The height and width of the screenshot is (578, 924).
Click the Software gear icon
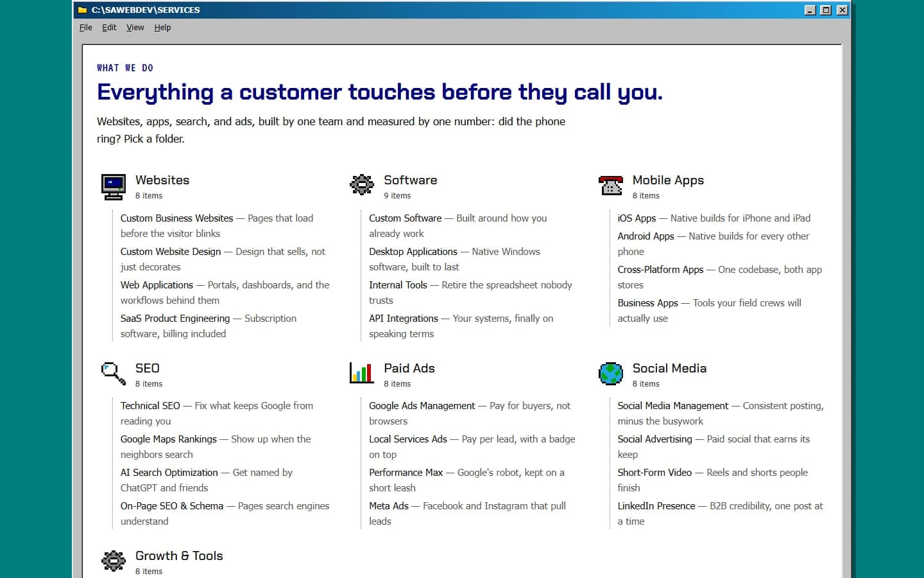[362, 185]
